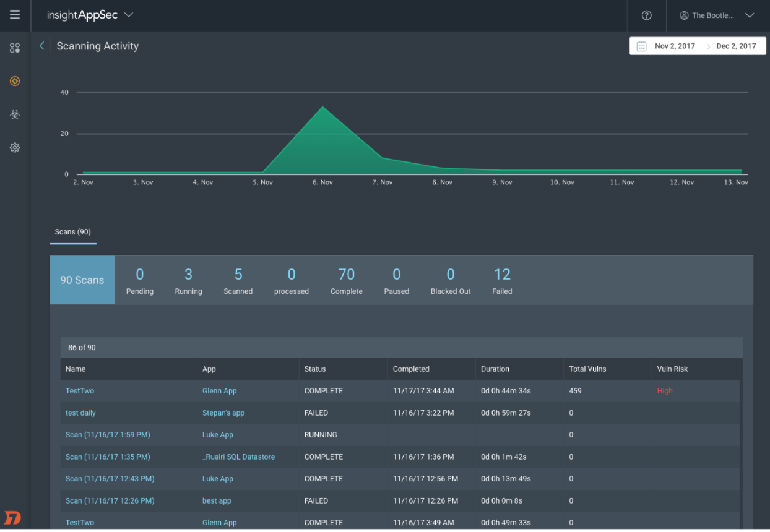This screenshot has height=532, width=770.
Task: Filter by 70 Complete scans
Action: pyautogui.click(x=346, y=280)
